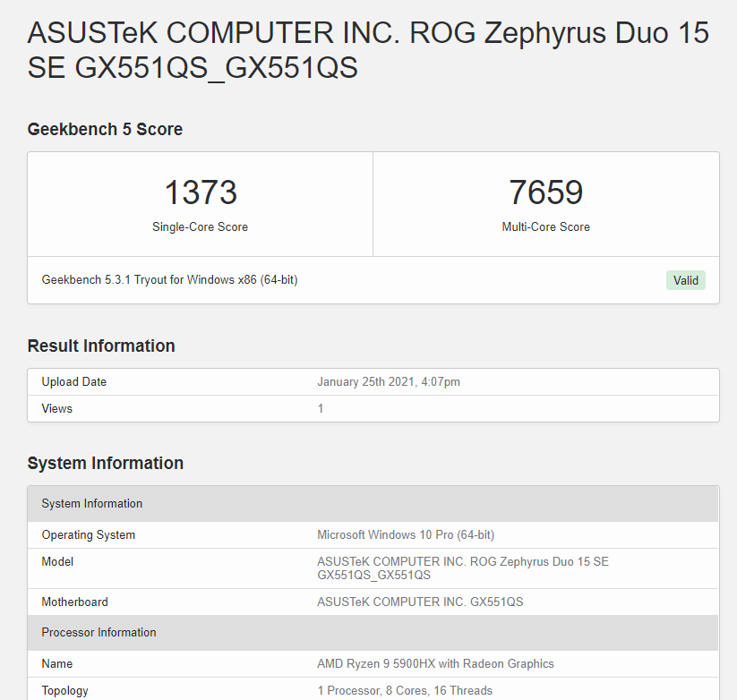Click the Model row label
Image resolution: width=737 pixels, height=700 pixels.
tap(57, 562)
